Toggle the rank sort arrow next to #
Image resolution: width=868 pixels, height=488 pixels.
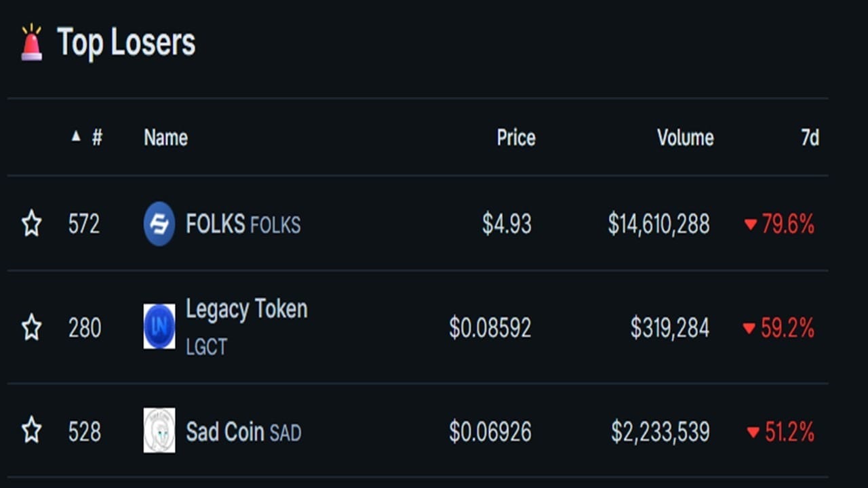coord(76,137)
